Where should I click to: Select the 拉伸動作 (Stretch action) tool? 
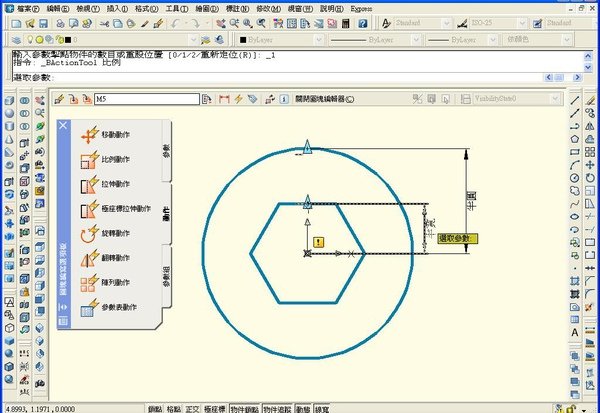[x=105, y=184]
